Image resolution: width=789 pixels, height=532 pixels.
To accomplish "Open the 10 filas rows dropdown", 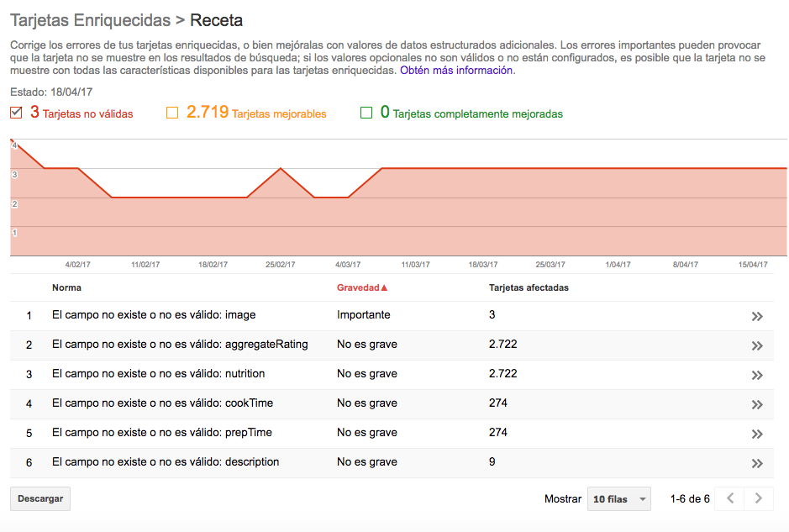I will click(619, 498).
